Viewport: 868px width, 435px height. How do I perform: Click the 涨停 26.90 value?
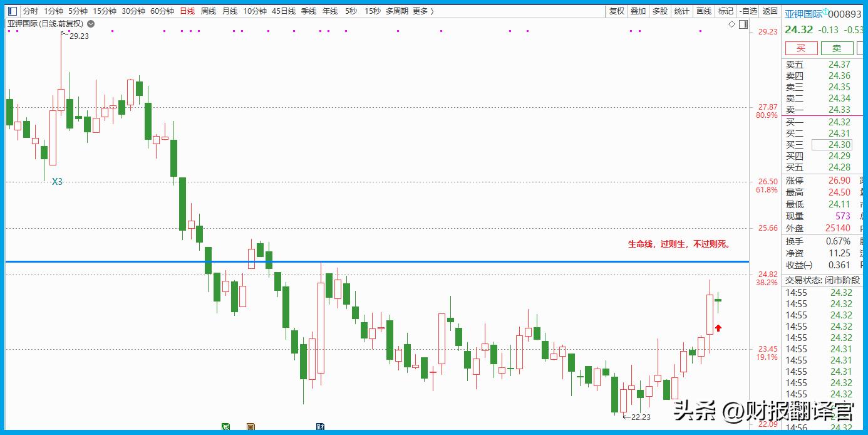[839, 181]
